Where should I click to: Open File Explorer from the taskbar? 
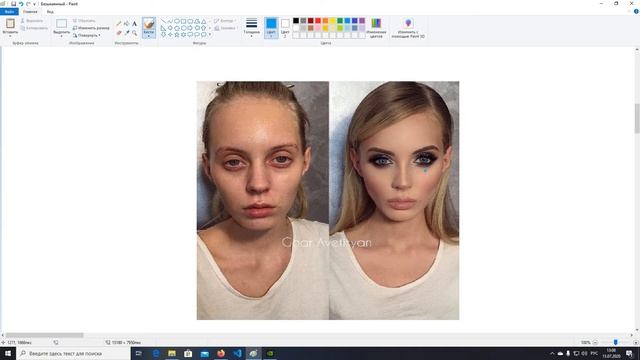172,353
